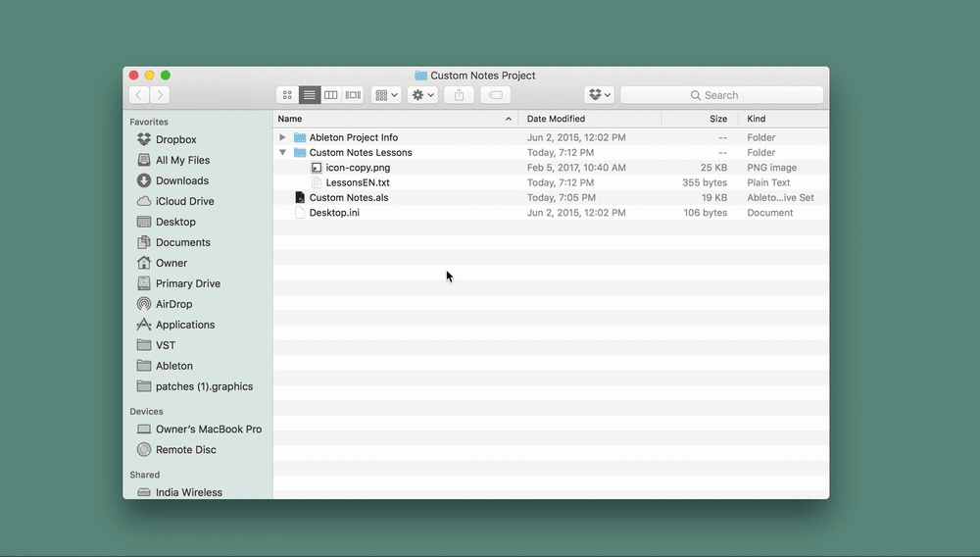Open AirDrop in the sidebar

pyautogui.click(x=173, y=304)
